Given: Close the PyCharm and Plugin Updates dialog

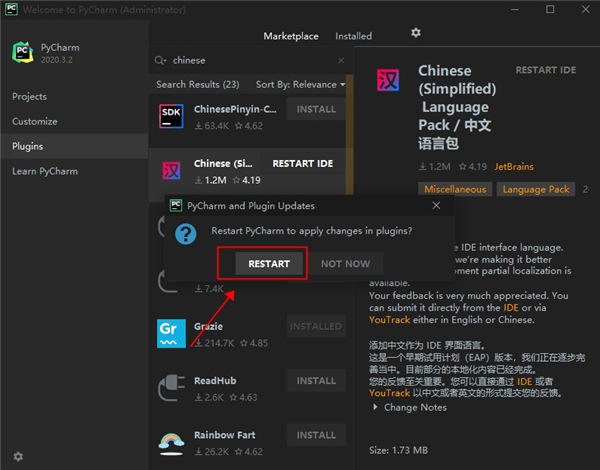Looking at the screenshot, I should [x=436, y=206].
